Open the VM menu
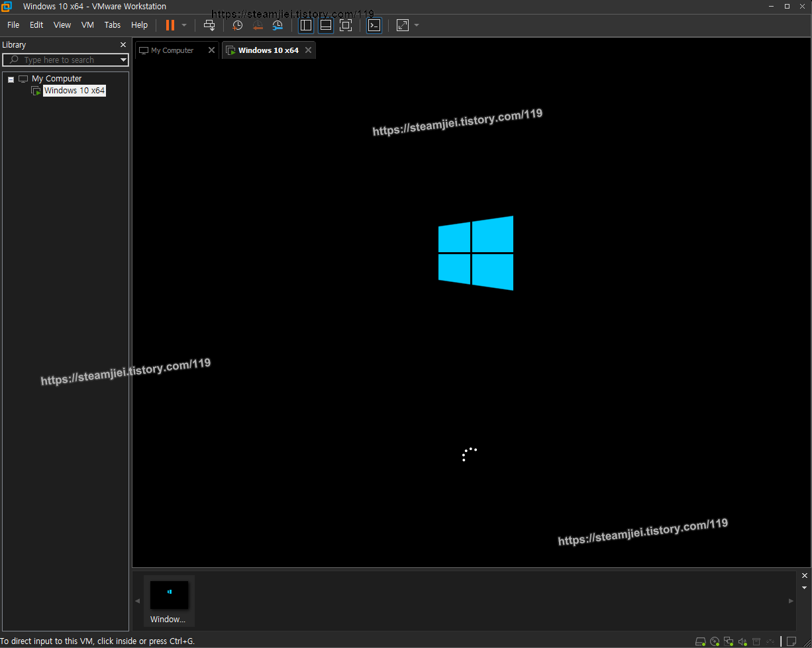This screenshot has height=648, width=812. pyautogui.click(x=87, y=24)
